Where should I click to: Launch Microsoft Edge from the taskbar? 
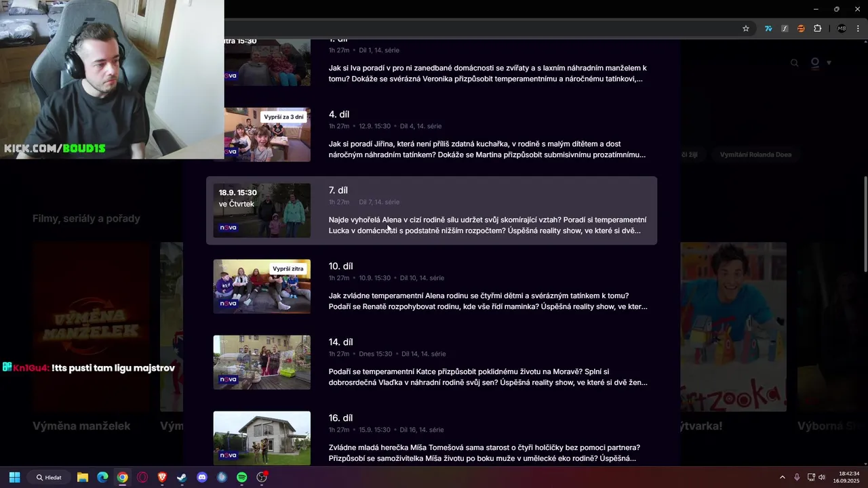point(102,477)
